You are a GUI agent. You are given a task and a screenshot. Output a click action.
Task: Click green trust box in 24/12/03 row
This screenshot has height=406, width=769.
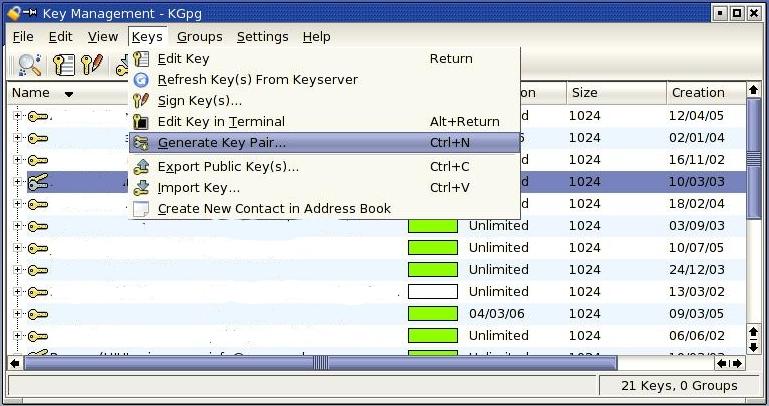click(433, 270)
